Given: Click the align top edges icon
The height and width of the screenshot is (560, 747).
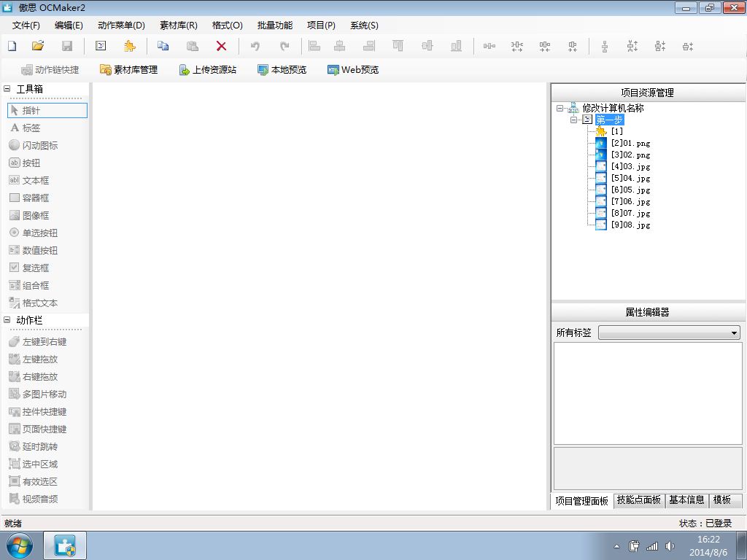Looking at the screenshot, I should (398, 46).
